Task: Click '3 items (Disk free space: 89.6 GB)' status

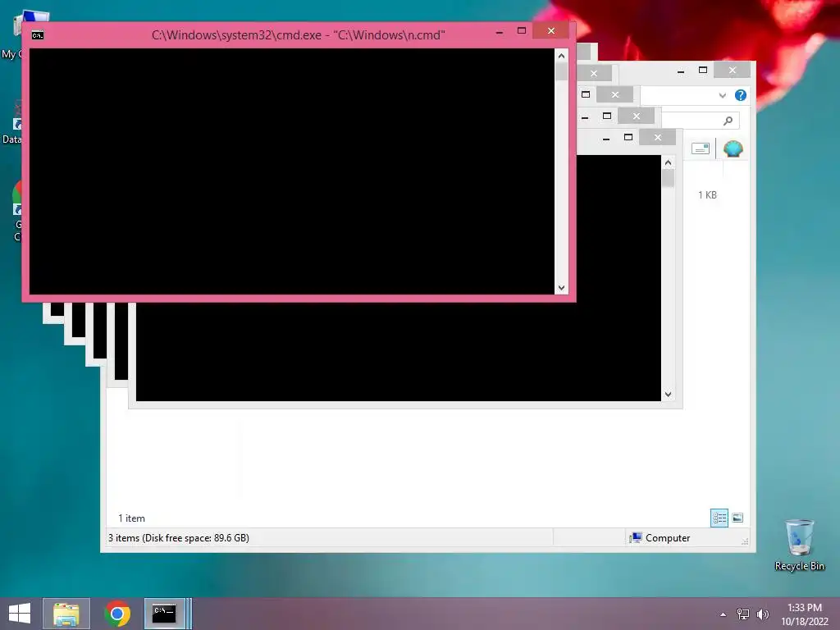Action: [178, 538]
